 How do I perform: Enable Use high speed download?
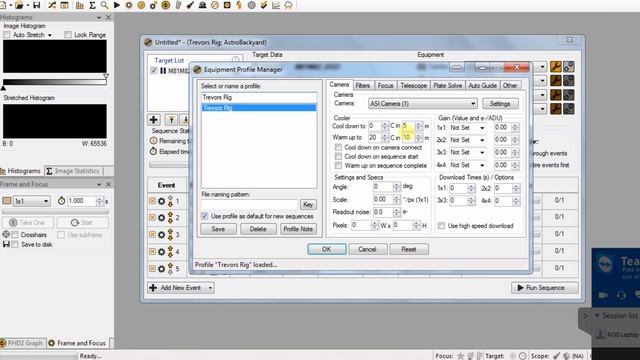441,226
